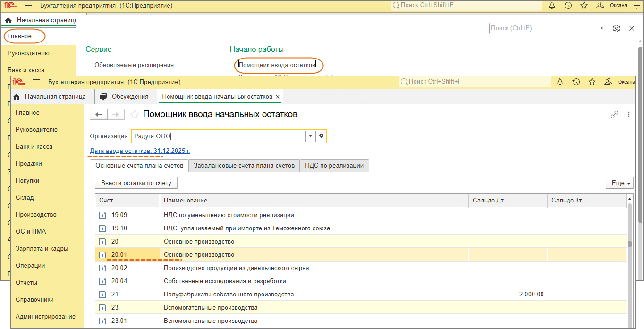Open Обновляемые расширения in back window

point(134,65)
